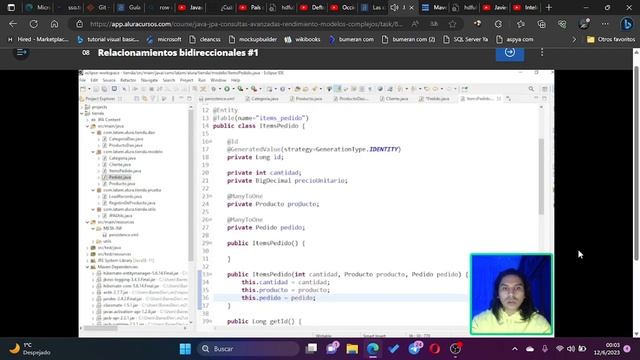Switch to the persistence.xml editor tab
Viewport: 640px width, 360px height.
(217, 99)
